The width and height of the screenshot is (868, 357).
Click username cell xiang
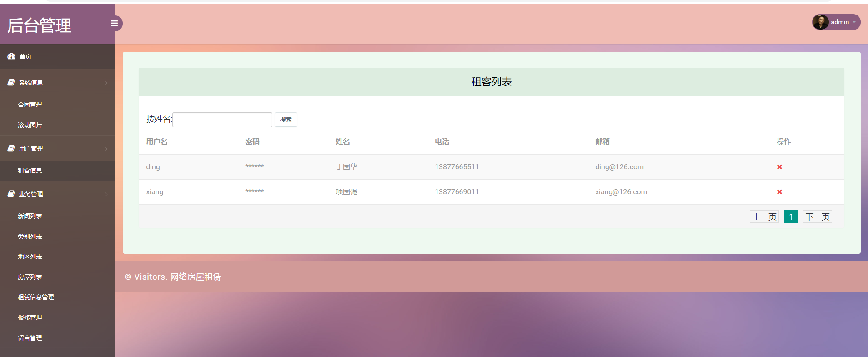[155, 192]
